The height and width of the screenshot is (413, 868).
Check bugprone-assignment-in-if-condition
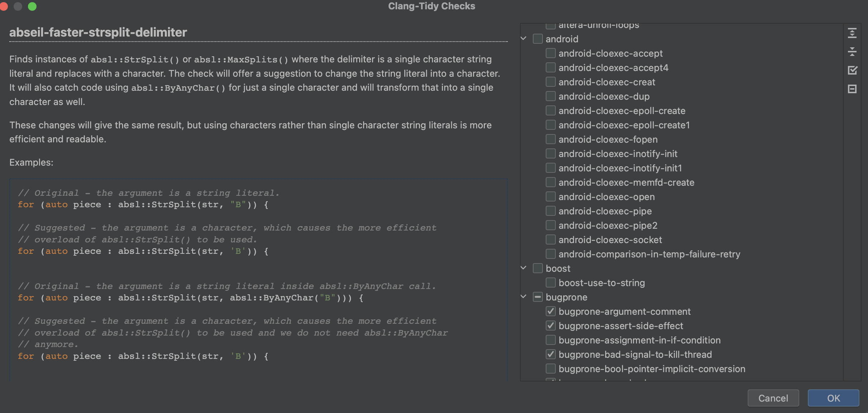(x=551, y=340)
